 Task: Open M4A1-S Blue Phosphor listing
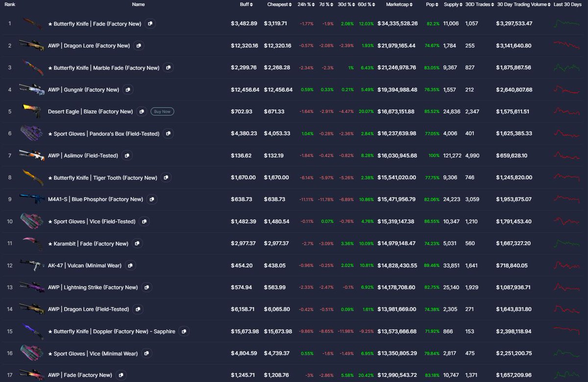click(96, 199)
